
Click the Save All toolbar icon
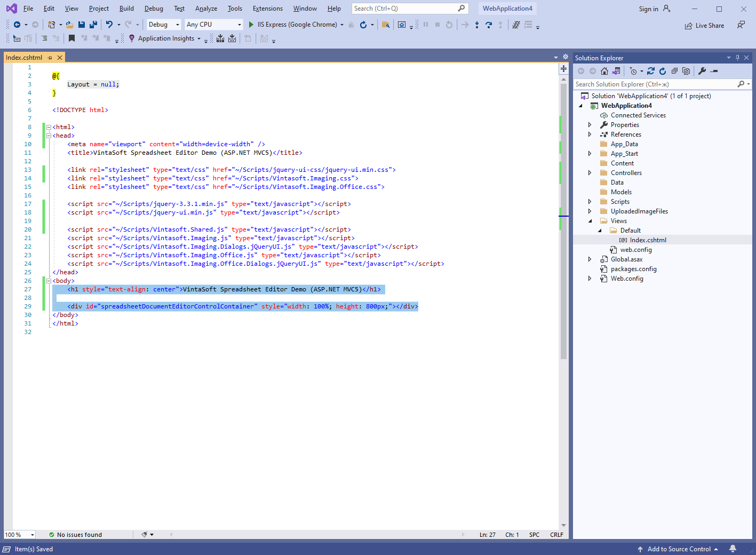click(x=93, y=25)
